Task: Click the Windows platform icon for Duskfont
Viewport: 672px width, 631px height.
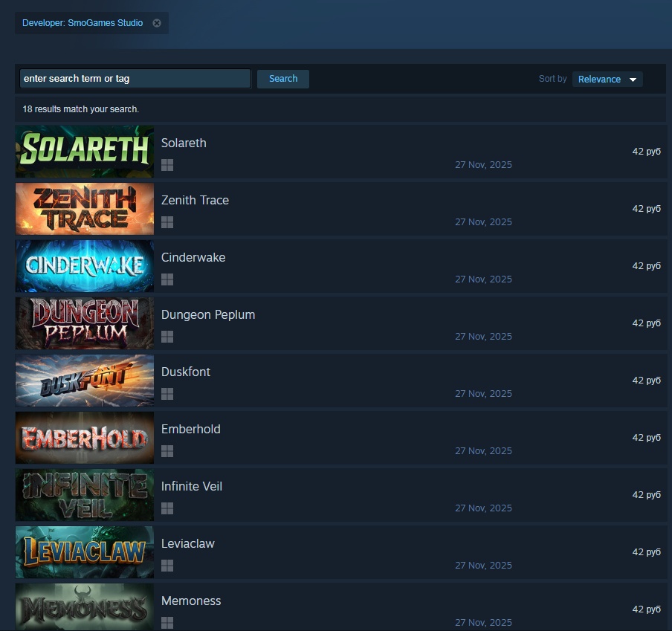Action: 167,394
